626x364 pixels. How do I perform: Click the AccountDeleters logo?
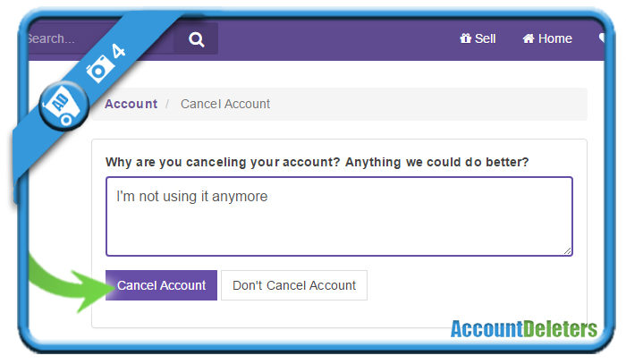(524, 329)
